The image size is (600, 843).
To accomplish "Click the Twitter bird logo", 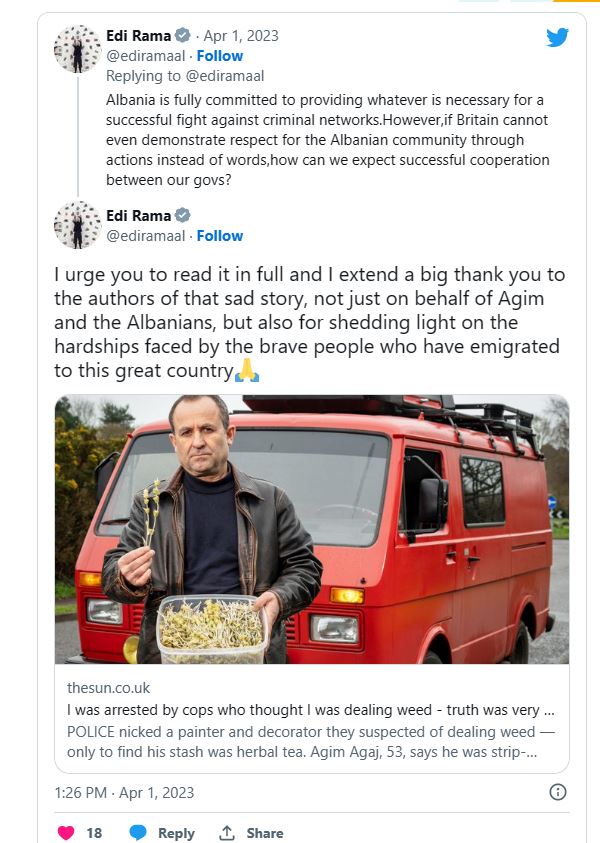I will point(557,38).
